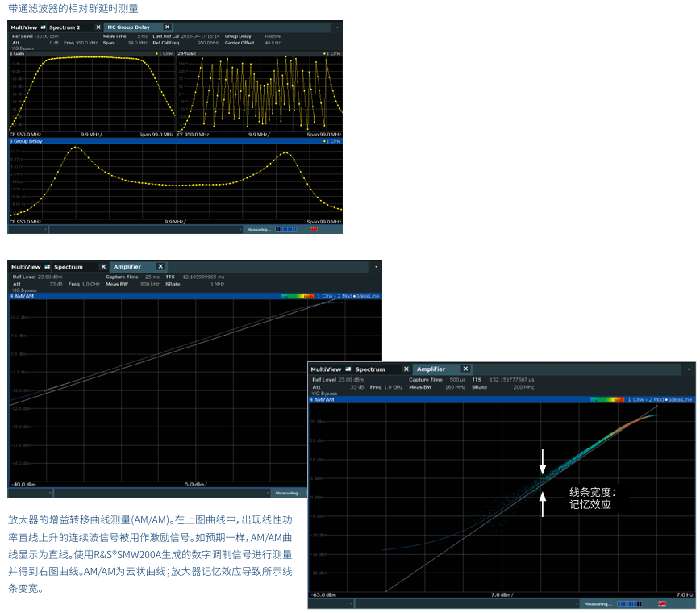Viewport: 700px width, 613px height.
Task: Click progress bar in group delay status bar
Action: [x=286, y=229]
